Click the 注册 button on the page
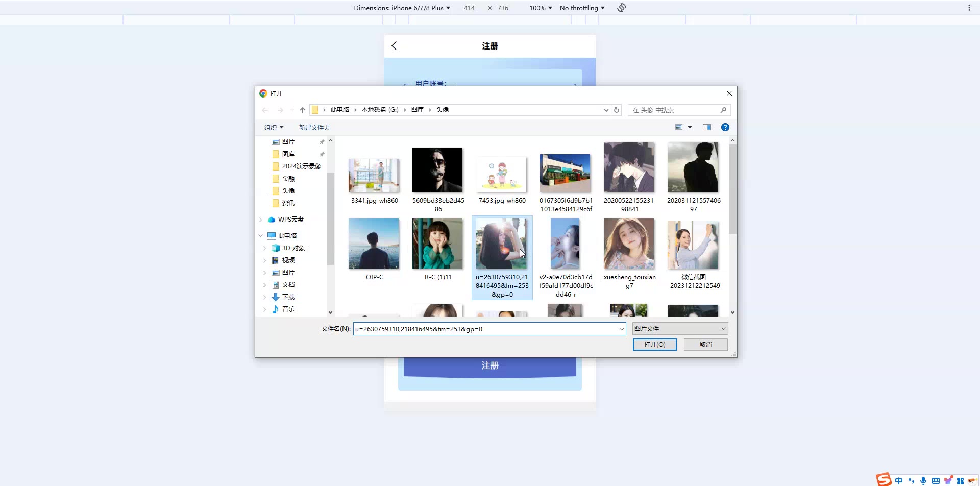Viewport: 980px width, 486px height. pyautogui.click(x=489, y=366)
